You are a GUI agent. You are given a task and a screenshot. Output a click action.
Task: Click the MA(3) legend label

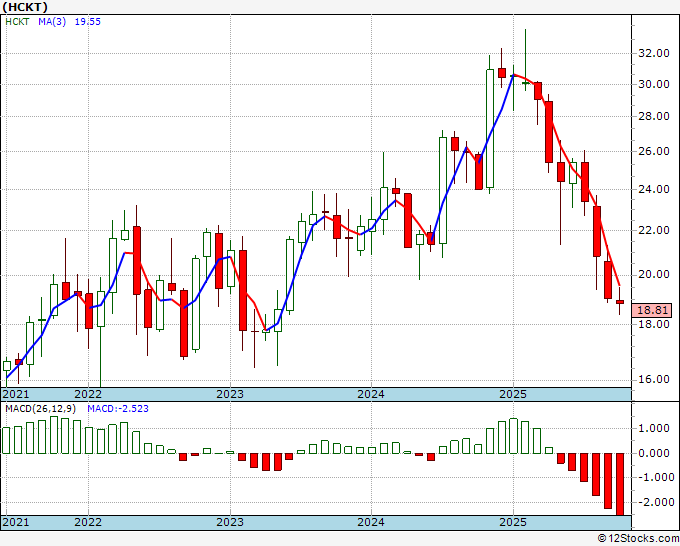click(x=52, y=22)
